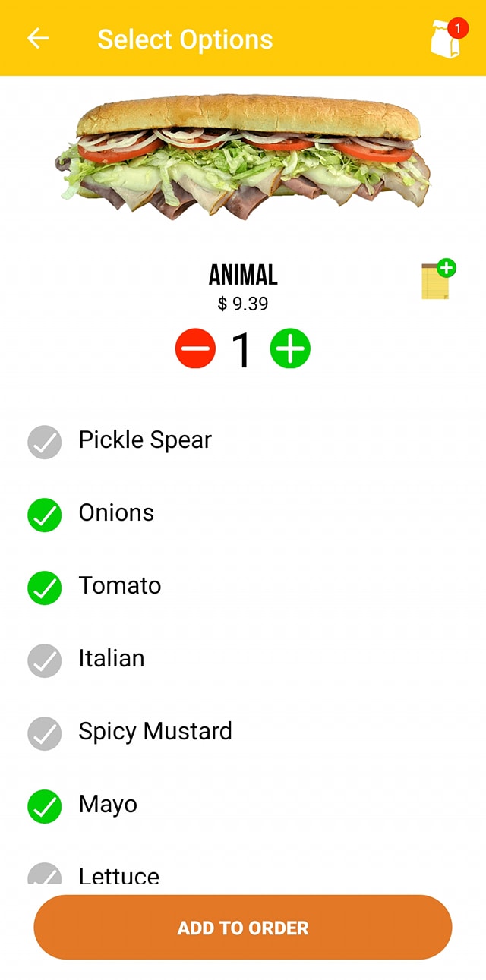Tap the Pickle Spear label

click(145, 440)
